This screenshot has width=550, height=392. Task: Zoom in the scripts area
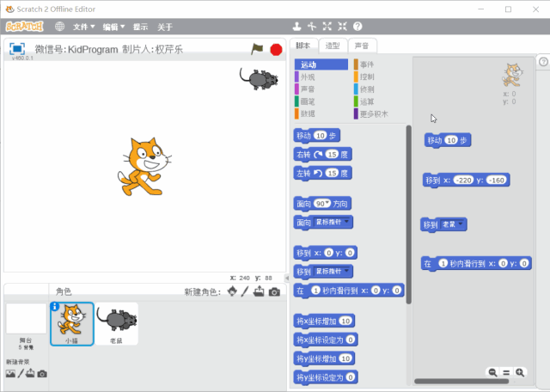520,372
